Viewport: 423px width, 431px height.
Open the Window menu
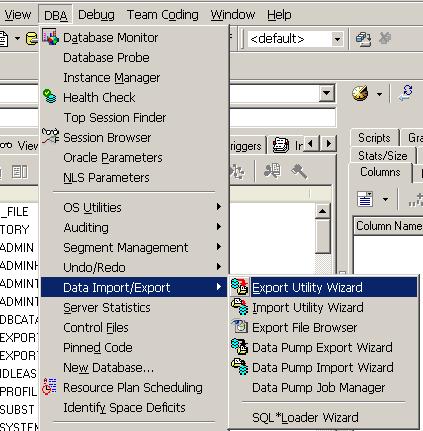[x=233, y=15]
